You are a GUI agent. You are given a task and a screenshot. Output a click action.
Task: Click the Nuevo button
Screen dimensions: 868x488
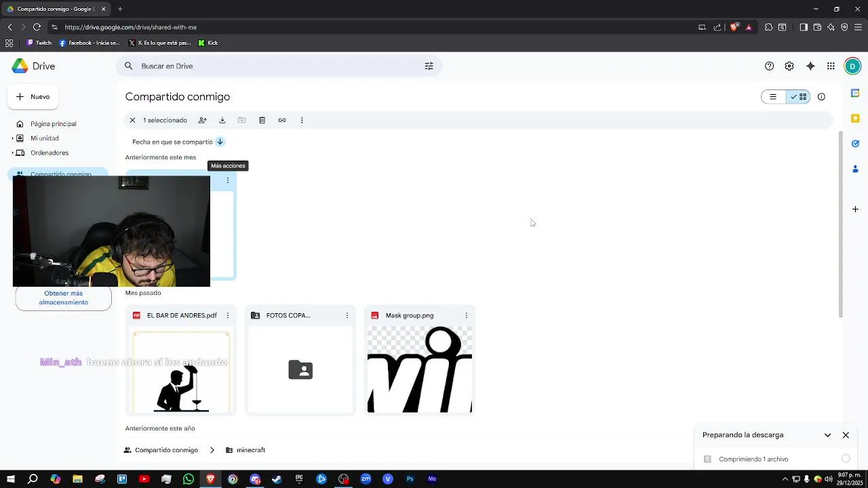tap(33, 97)
